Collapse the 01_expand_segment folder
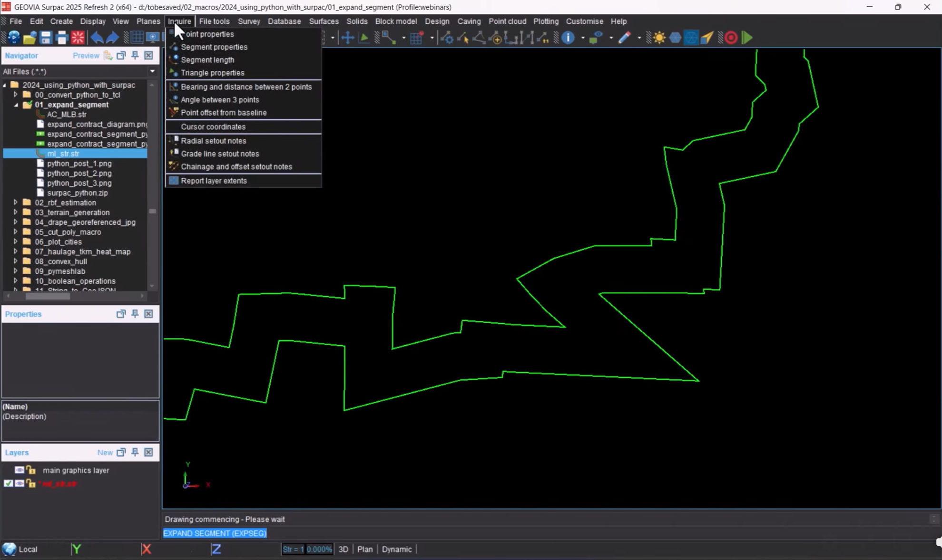 [15, 105]
